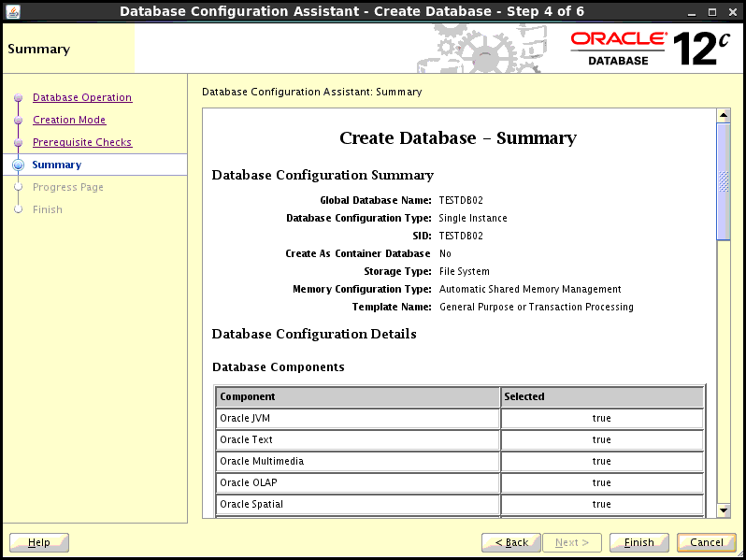Click the Progress Page step label
The width and height of the screenshot is (746, 560).
pyautogui.click(x=67, y=187)
